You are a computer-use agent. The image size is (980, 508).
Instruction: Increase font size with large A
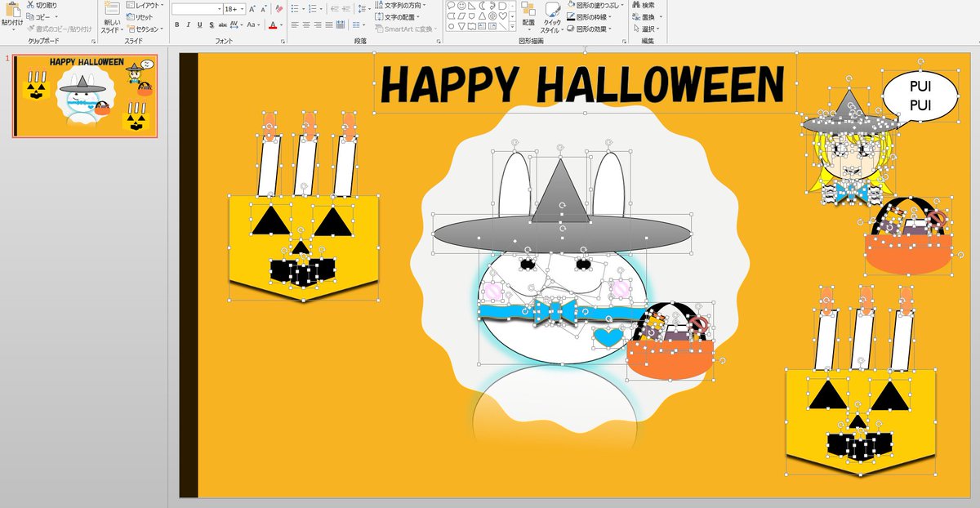[252, 9]
